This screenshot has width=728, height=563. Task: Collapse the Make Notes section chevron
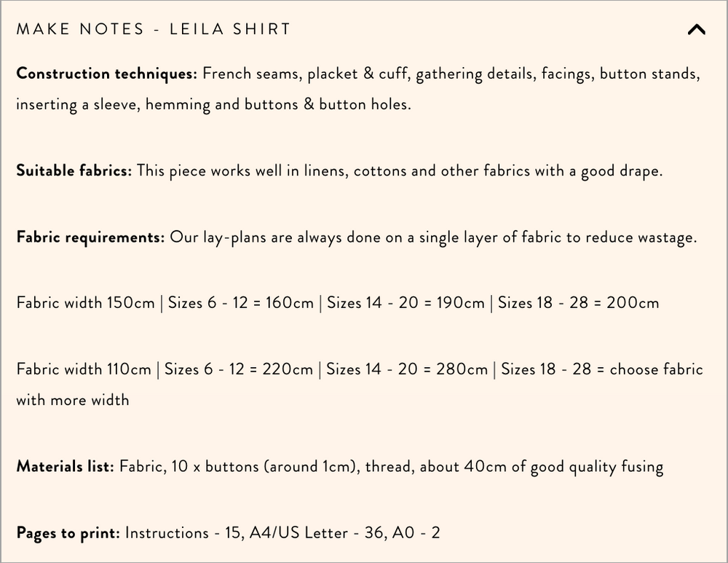[696, 30]
